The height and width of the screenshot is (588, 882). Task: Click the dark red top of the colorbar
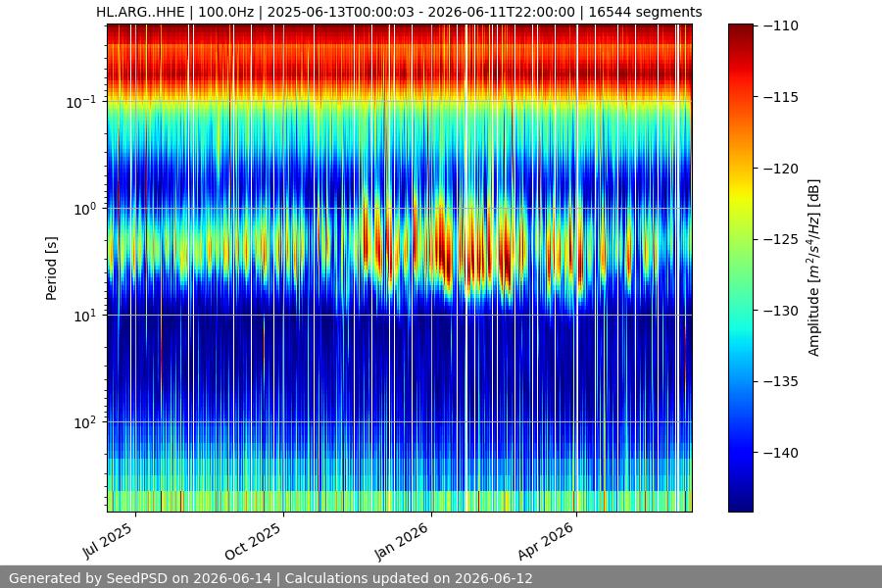740,29
